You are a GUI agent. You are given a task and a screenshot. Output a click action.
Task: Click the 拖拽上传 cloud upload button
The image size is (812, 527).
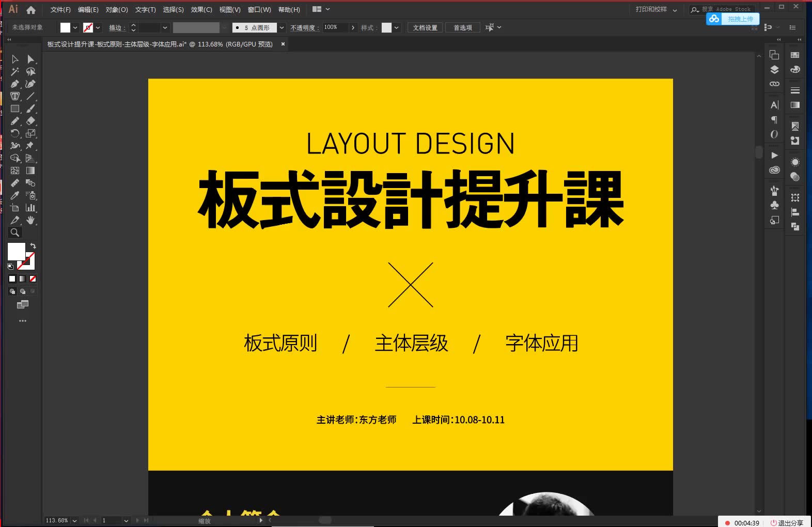pos(733,19)
